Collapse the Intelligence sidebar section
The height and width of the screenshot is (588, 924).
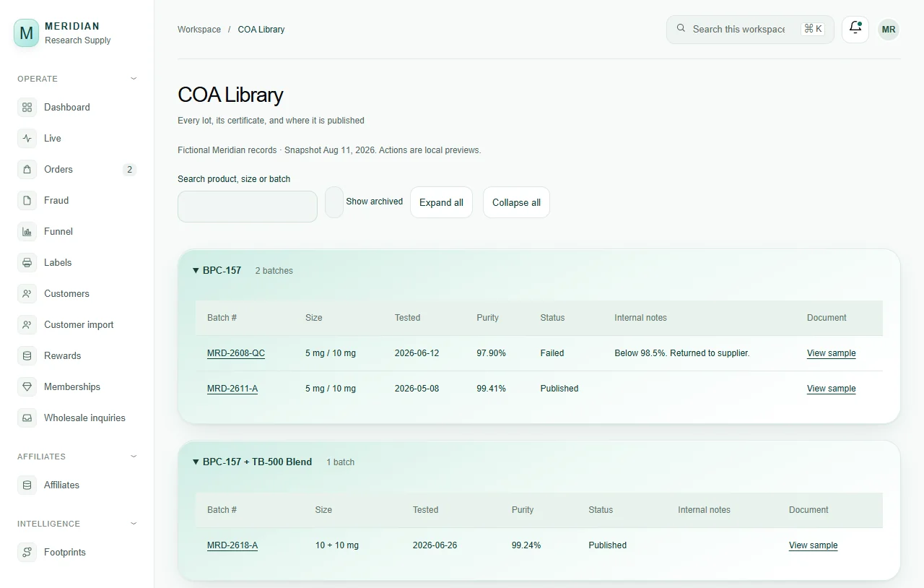point(134,524)
